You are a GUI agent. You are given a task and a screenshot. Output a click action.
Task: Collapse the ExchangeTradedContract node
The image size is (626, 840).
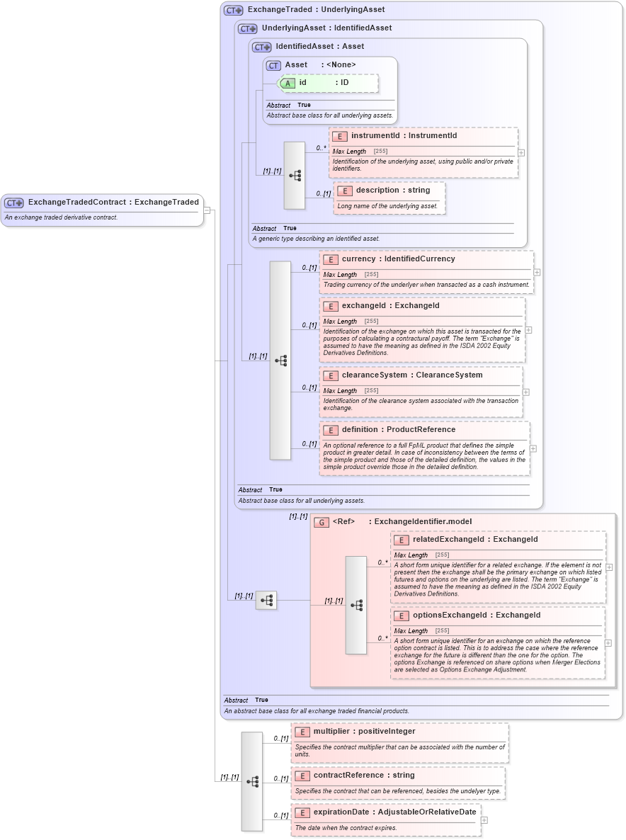207,210
